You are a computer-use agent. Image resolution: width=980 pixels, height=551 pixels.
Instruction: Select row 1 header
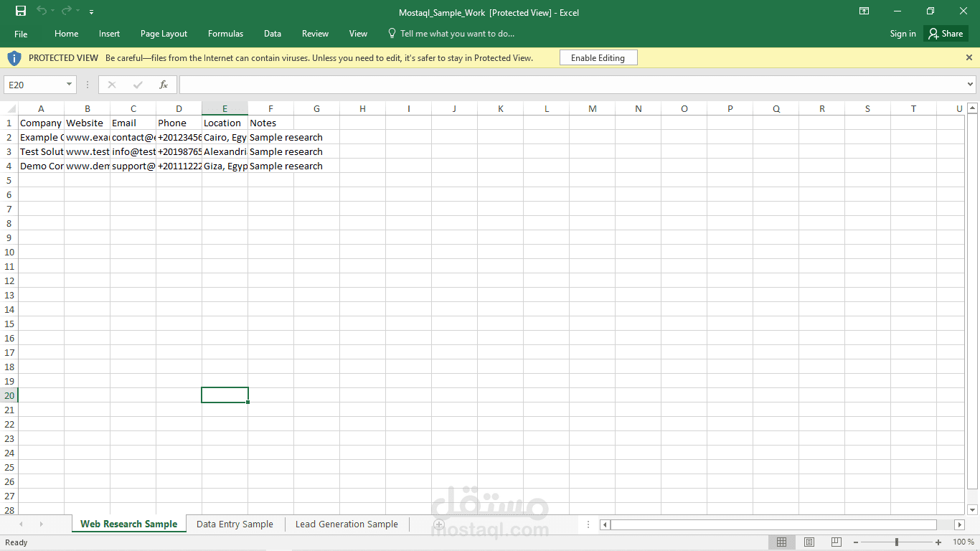(x=9, y=123)
